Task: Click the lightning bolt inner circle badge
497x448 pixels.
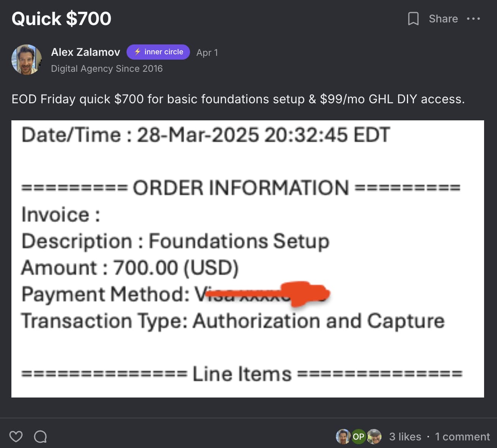Action: [158, 52]
